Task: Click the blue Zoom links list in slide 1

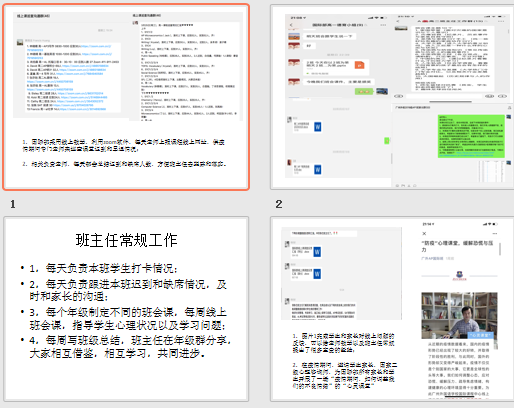Action: (x=73, y=77)
